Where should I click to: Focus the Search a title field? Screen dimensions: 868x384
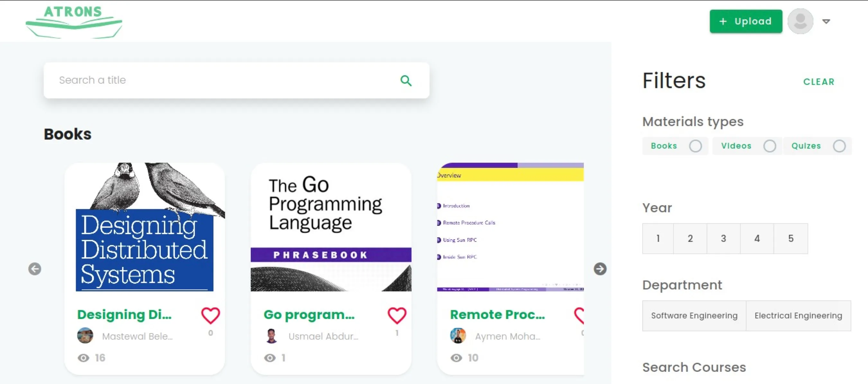[236, 80]
